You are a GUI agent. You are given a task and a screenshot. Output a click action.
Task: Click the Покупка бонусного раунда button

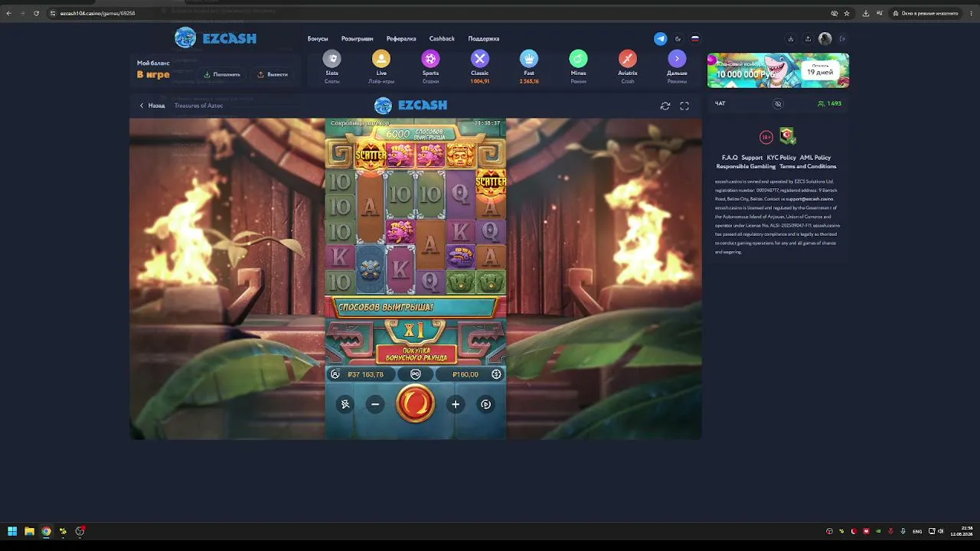pyautogui.click(x=416, y=354)
